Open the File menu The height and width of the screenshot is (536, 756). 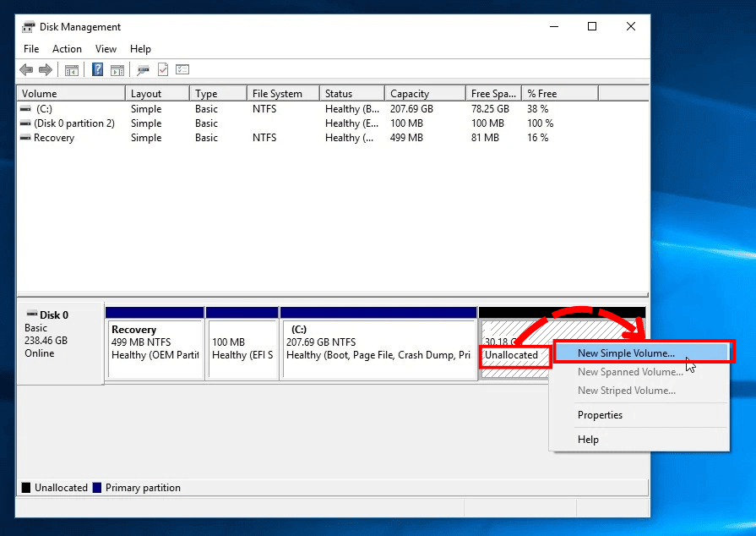[30, 48]
